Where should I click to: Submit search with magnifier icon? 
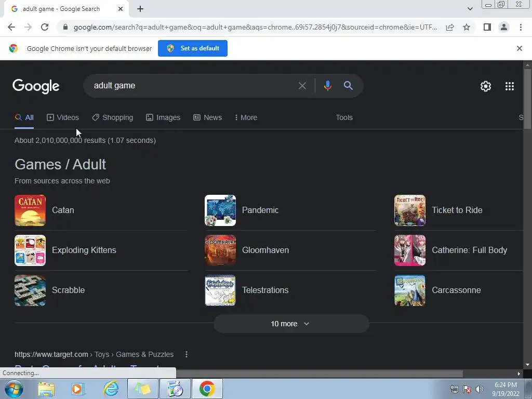pos(348,86)
